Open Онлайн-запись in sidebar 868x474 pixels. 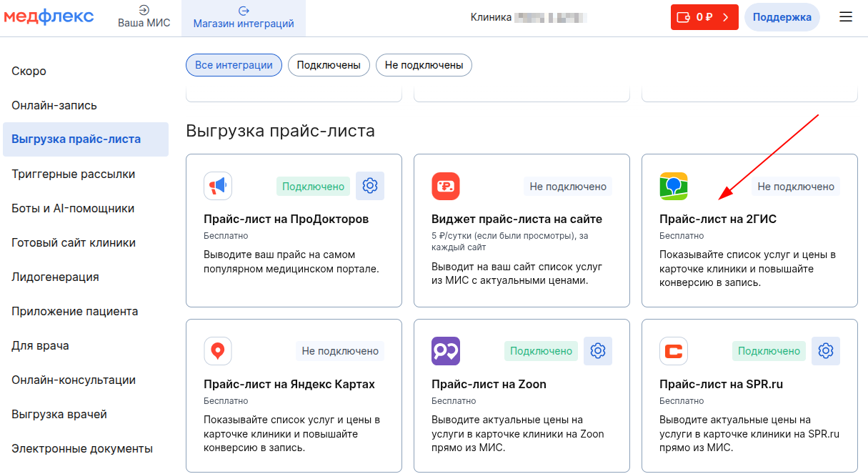pos(54,105)
